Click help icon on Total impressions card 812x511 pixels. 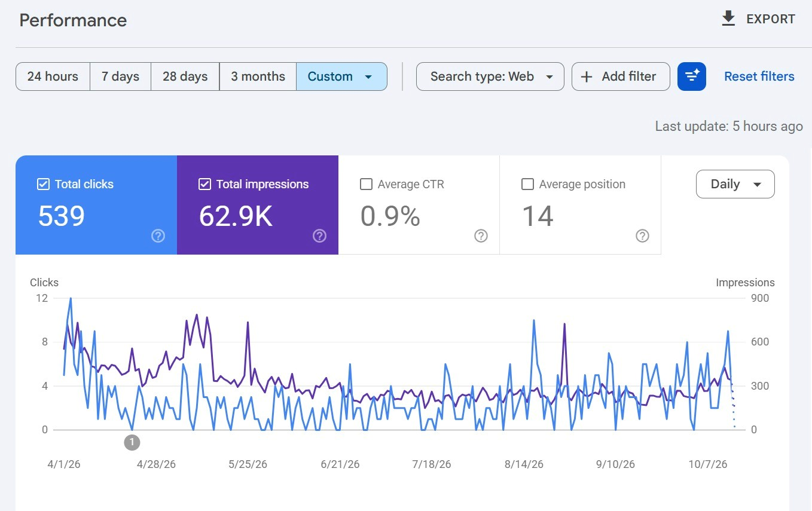pyautogui.click(x=319, y=236)
